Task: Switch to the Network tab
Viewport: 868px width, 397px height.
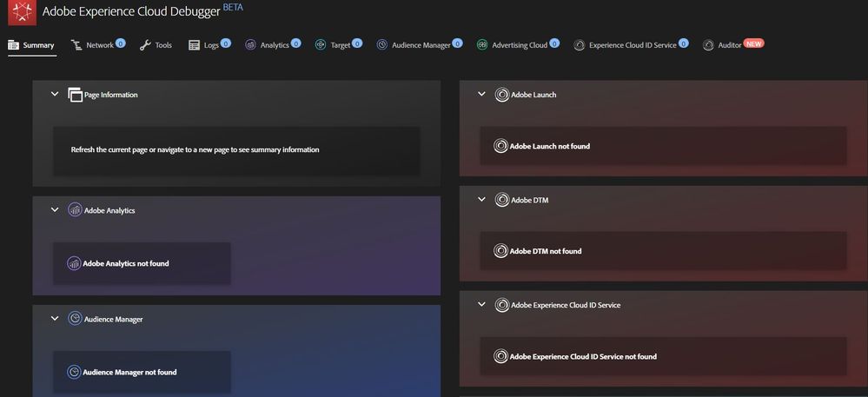Action: coord(98,45)
